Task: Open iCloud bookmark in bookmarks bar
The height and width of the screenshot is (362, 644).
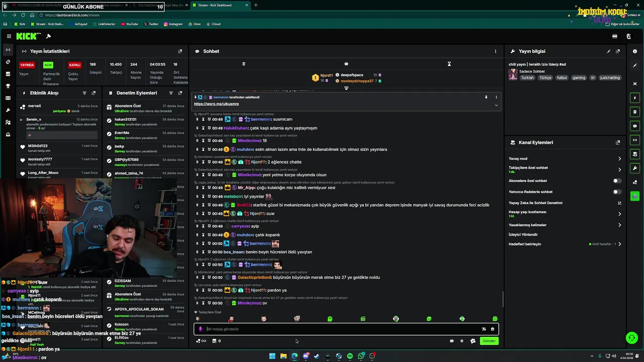Action: [213, 24]
